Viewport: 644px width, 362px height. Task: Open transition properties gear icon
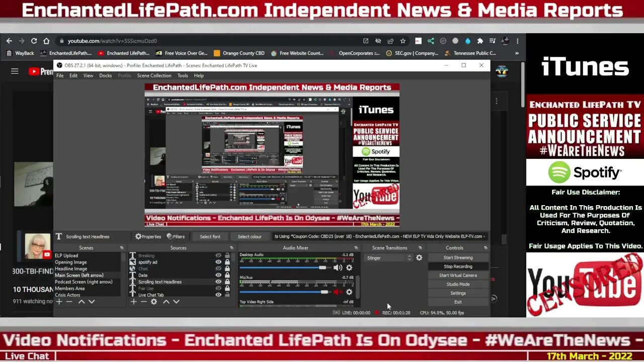[x=419, y=258]
